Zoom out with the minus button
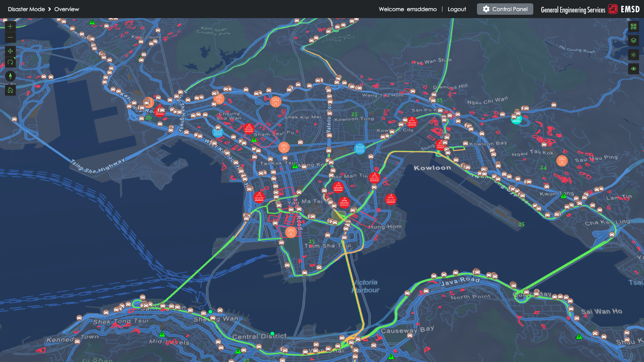This screenshot has width=644, height=362. tap(10, 38)
